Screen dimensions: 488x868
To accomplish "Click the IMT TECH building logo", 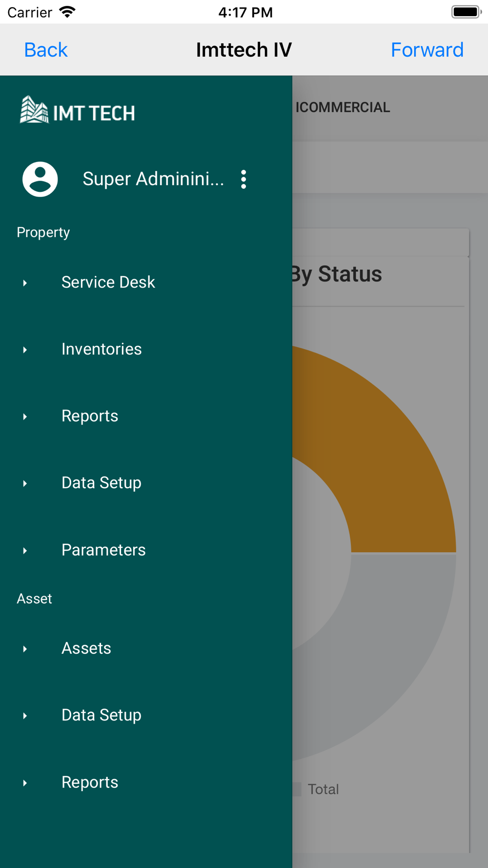I will coord(77,110).
